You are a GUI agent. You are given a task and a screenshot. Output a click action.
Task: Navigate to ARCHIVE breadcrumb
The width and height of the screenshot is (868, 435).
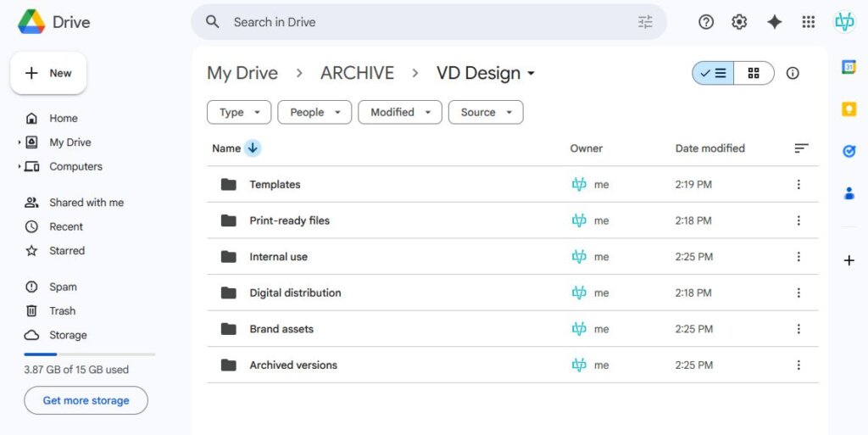(x=357, y=73)
